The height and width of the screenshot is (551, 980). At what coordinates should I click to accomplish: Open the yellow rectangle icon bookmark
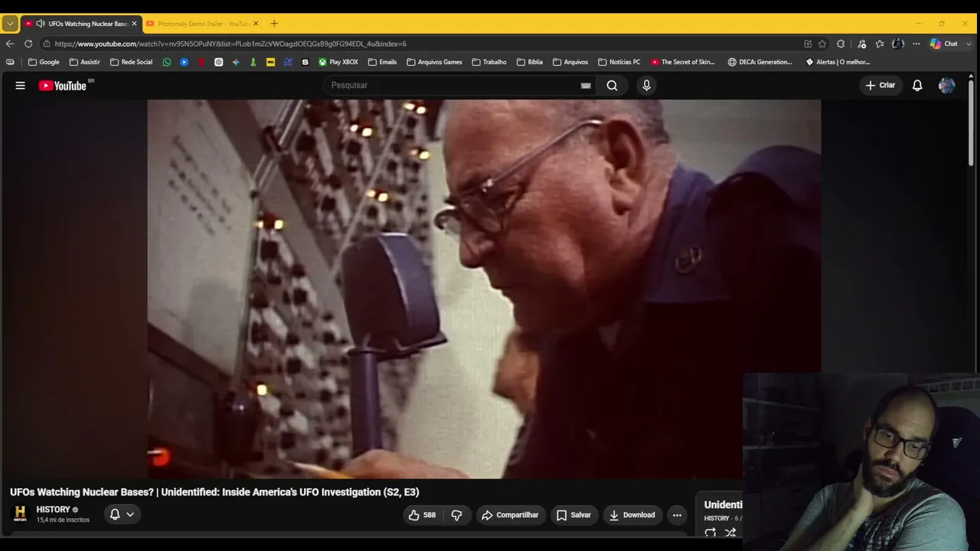[270, 62]
